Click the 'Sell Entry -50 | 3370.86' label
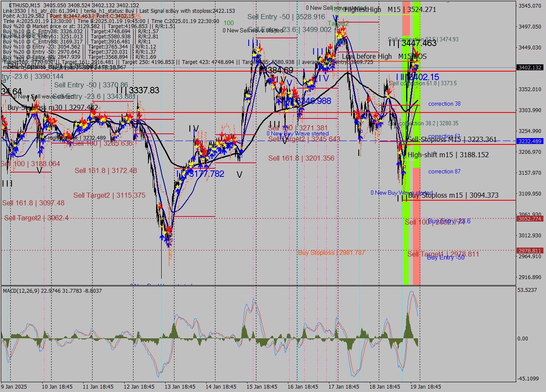546x392 pixels. coord(91,85)
